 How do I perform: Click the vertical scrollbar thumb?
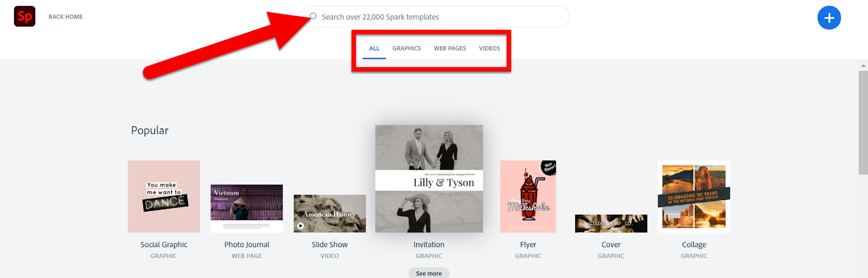pyautogui.click(x=863, y=122)
